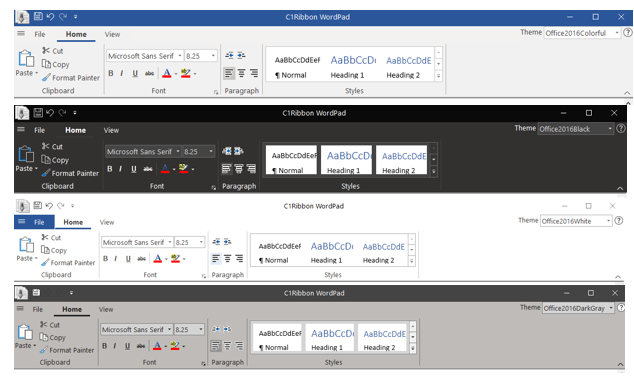The image size is (634, 385).
Task: Toggle Italic in Colorful theme Font group
Action: point(122,73)
